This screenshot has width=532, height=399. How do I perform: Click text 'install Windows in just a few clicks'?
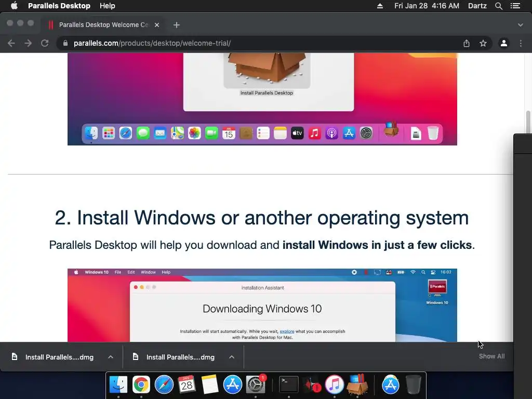click(377, 245)
